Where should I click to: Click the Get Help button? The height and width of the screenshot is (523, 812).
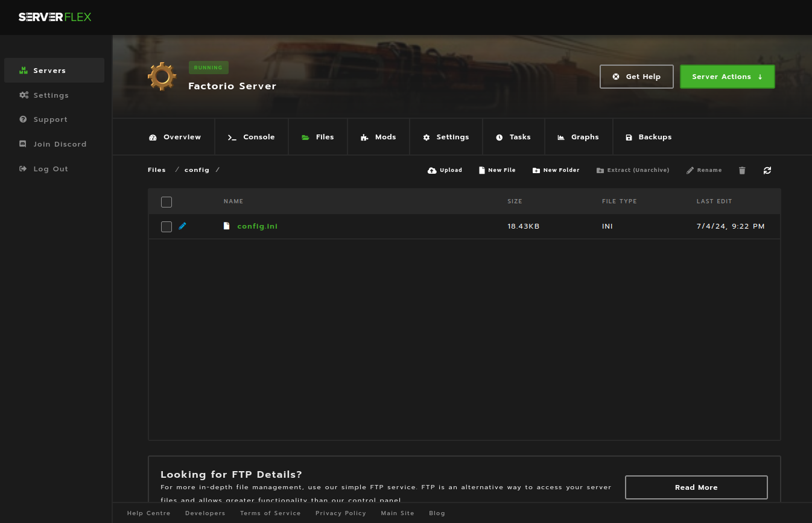[x=636, y=77]
